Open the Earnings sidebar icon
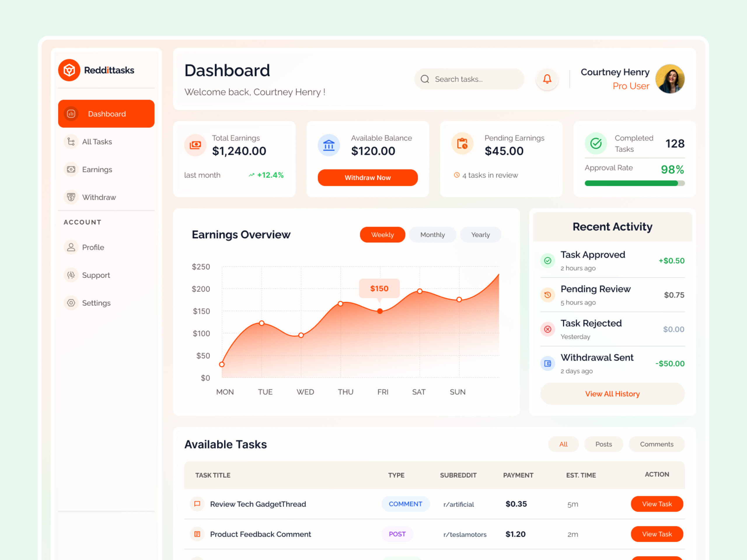Viewport: 747px width, 560px height. point(71,169)
